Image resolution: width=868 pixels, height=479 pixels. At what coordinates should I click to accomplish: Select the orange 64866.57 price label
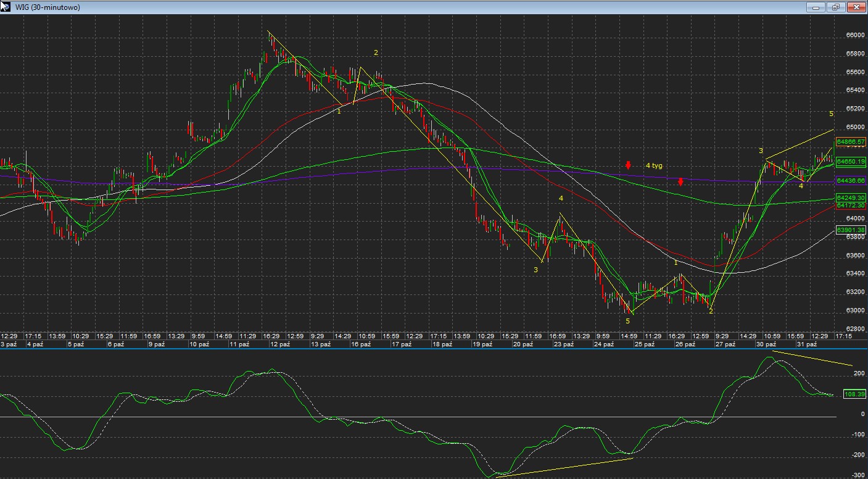point(851,142)
